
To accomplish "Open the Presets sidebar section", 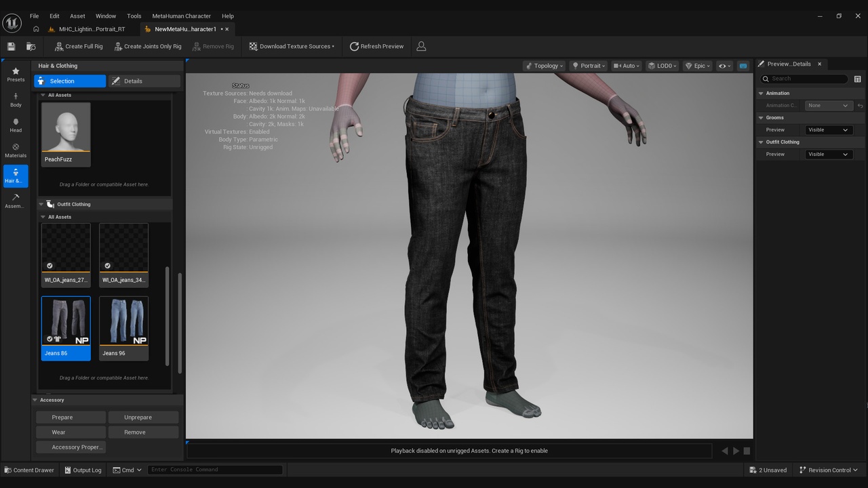I will point(16,75).
